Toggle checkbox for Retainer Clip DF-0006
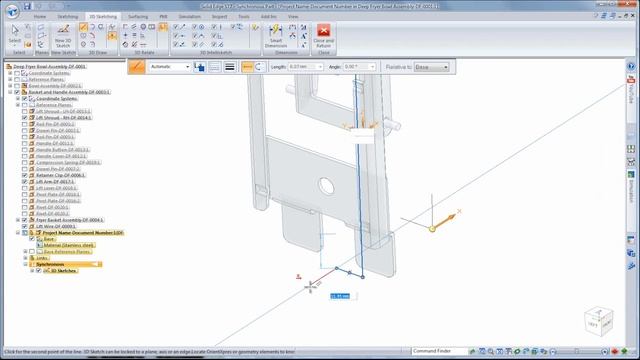640x360 pixels. coord(24,175)
